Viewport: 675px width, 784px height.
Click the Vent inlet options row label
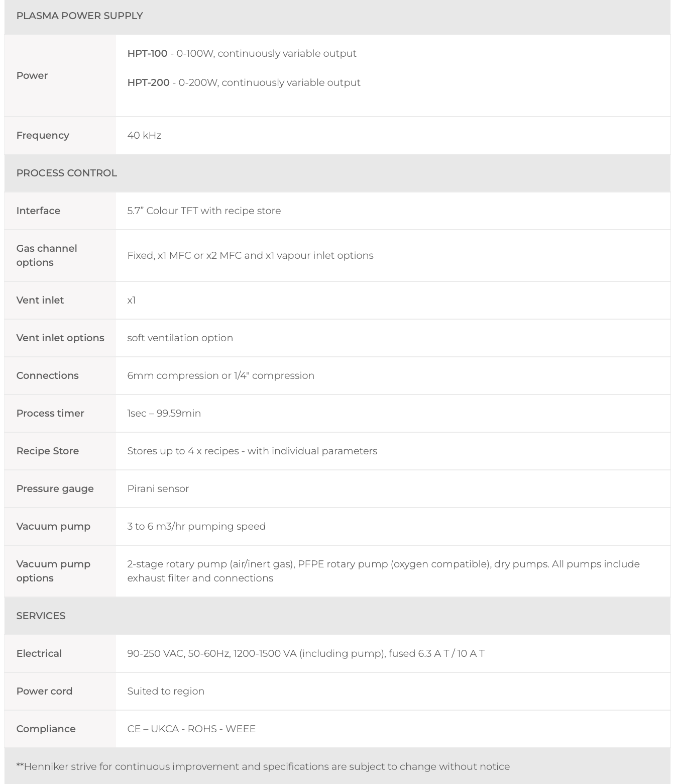pyautogui.click(x=60, y=338)
